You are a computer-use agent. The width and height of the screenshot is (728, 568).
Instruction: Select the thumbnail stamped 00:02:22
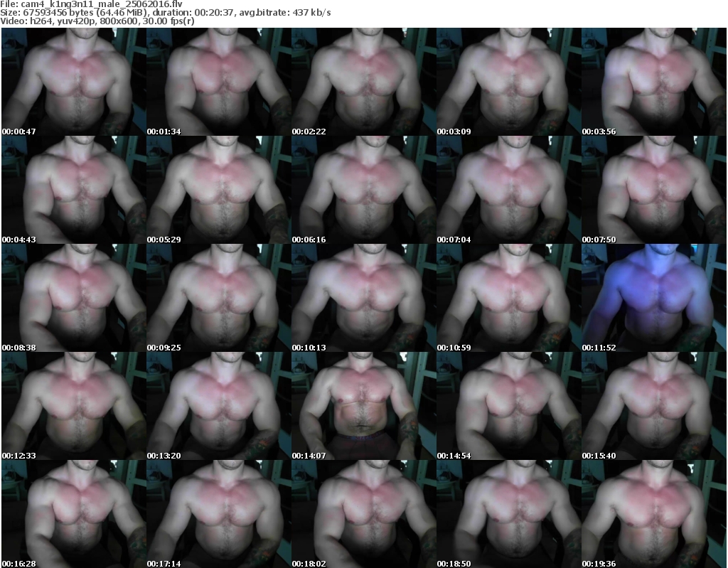(363, 82)
